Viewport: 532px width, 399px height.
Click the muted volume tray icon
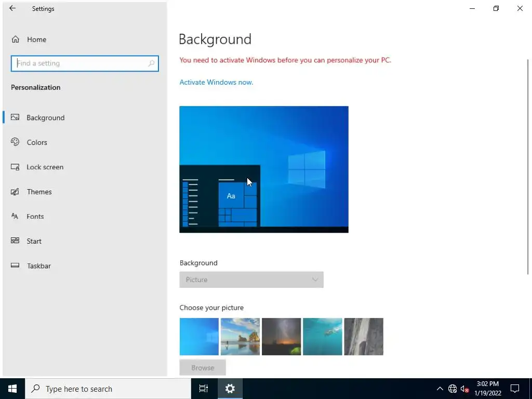[464, 389]
